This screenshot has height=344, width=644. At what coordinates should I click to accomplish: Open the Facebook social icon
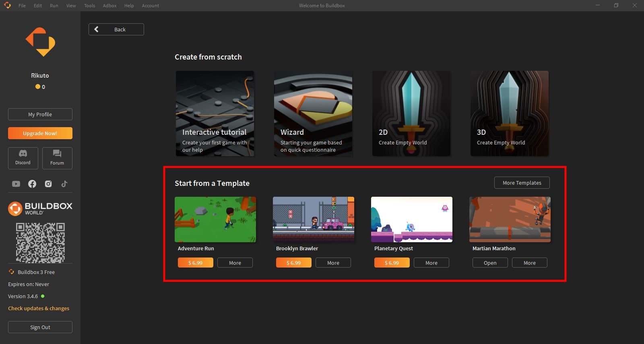pos(32,184)
